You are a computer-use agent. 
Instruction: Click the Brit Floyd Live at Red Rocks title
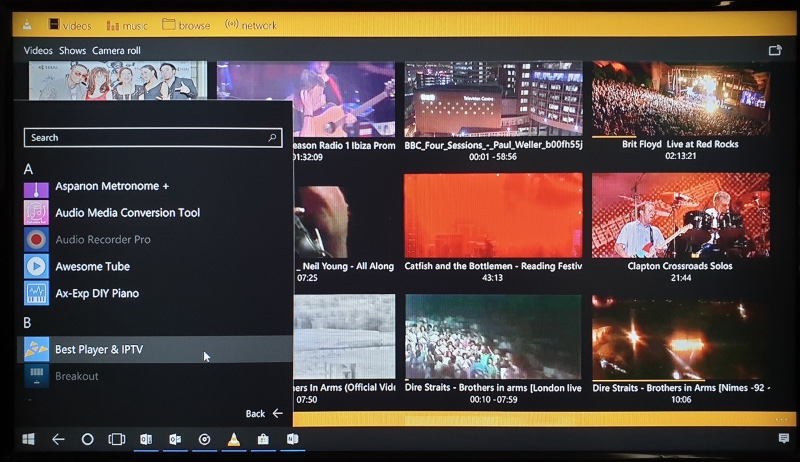pyautogui.click(x=680, y=144)
